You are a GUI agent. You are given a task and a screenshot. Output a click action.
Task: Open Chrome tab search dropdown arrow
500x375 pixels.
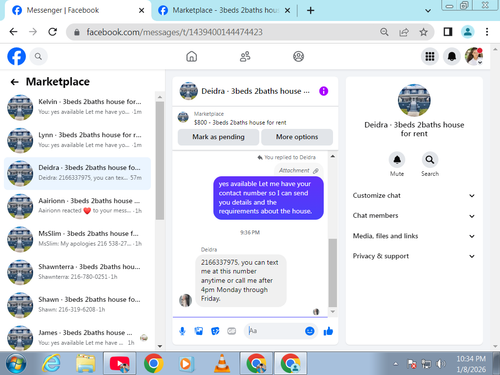428,11
